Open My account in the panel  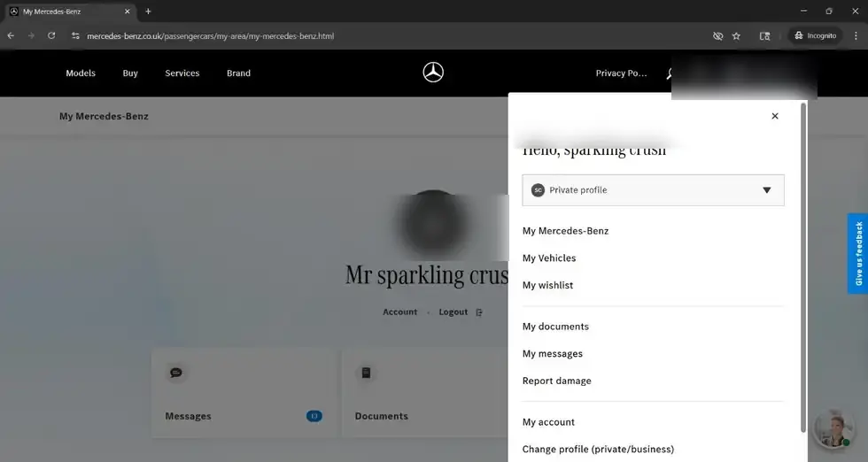point(548,422)
